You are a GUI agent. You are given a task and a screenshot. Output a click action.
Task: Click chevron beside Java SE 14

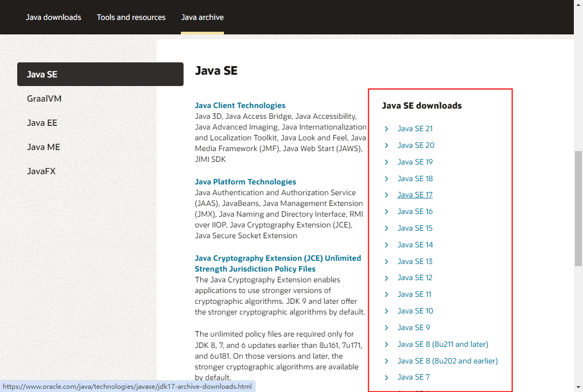tap(387, 245)
